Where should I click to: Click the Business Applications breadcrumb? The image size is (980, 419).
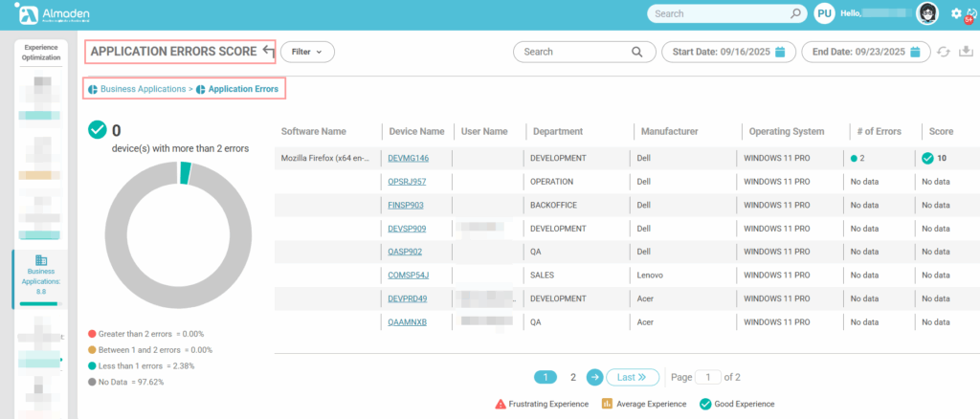click(143, 89)
